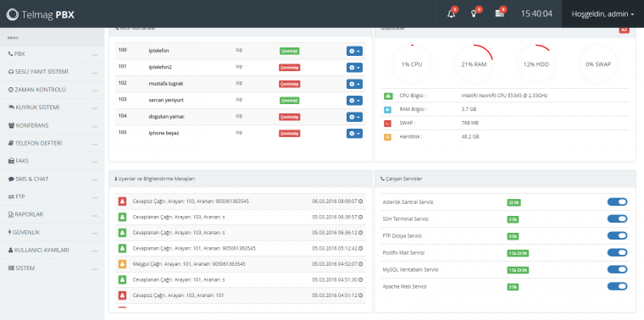Click clock icon beside 06.03.2016 08:09:07
Image resolution: width=644 pixels, height=320 pixels.
pos(361,201)
